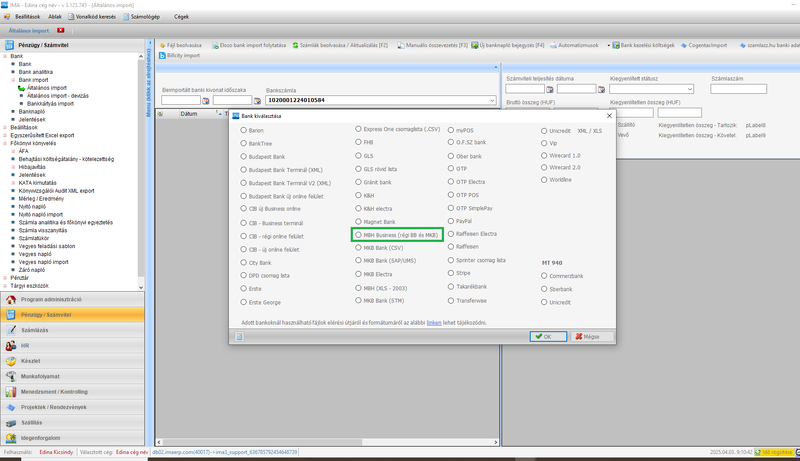Choose the Raiffeisen Electra option
Screen dimensions: 800x461
click(x=451, y=234)
